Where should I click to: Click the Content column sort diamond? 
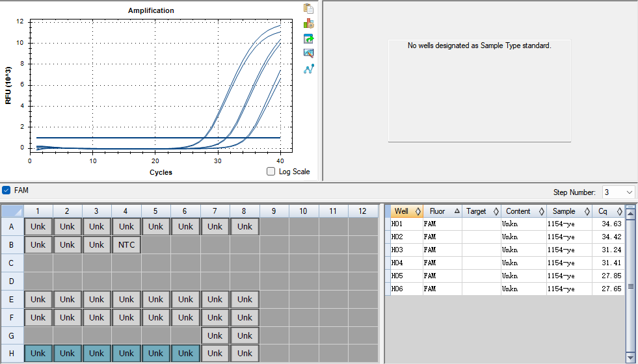pyautogui.click(x=542, y=211)
